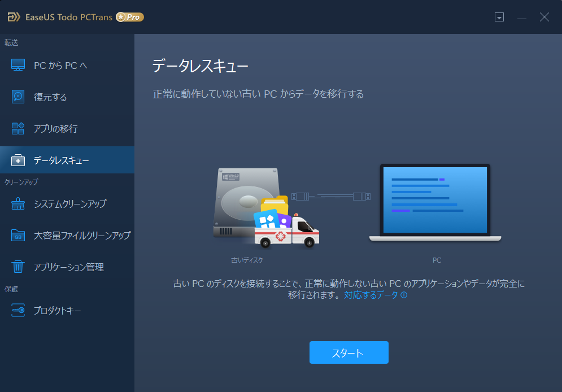Click the 転送 section header
Viewport: 562px width, 392px height.
pos(11,42)
